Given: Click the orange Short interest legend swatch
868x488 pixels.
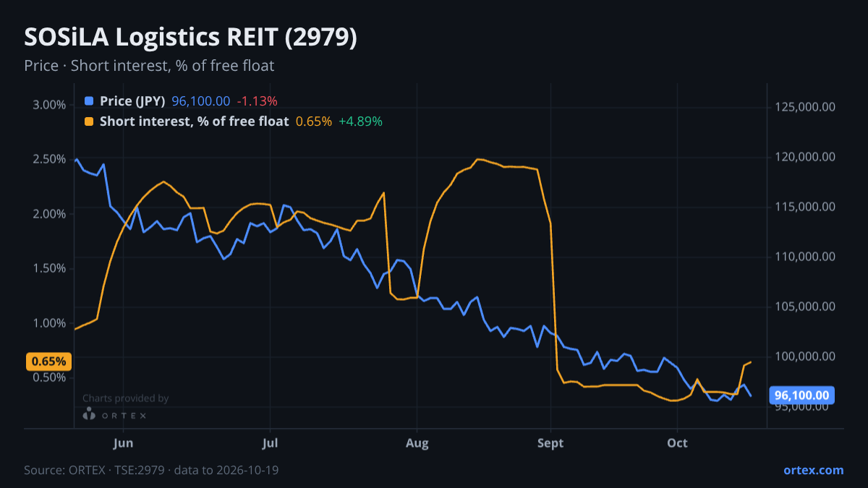Looking at the screenshot, I should (x=89, y=121).
